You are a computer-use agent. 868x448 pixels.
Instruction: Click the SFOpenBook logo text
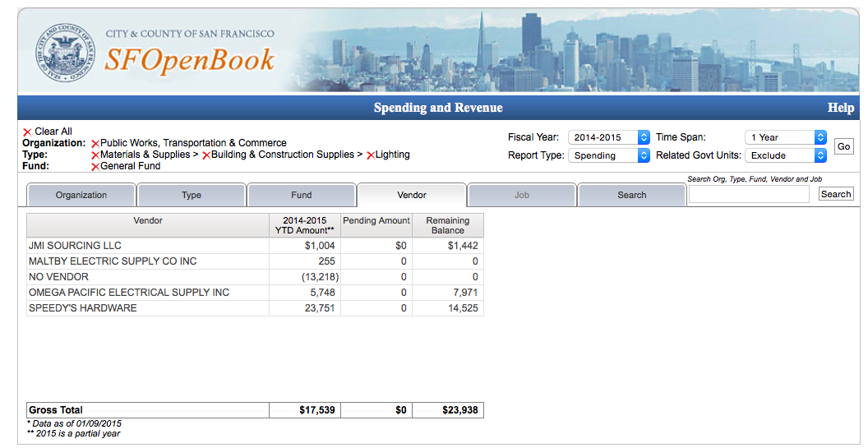pos(189,60)
